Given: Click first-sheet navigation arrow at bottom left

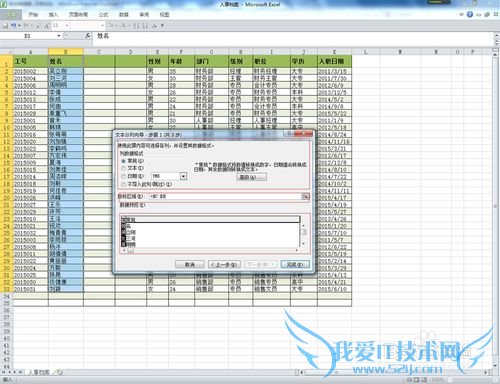Looking at the screenshot, I should (x=4, y=372).
